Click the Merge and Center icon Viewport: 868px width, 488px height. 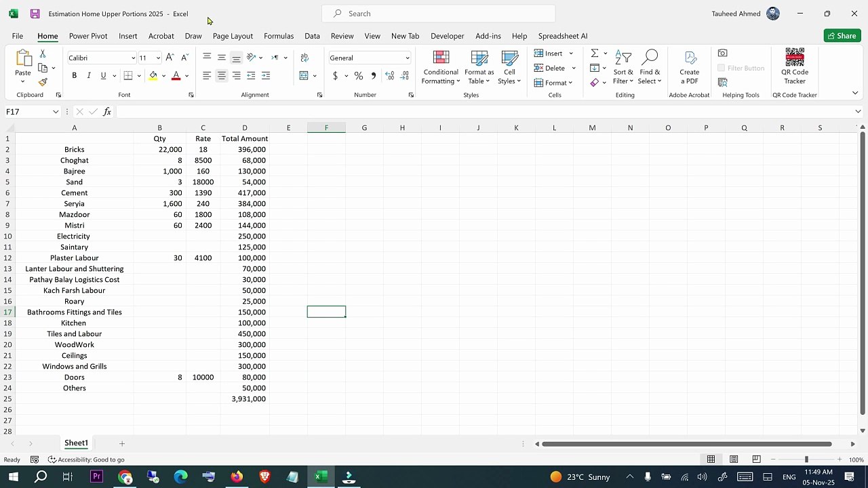tap(304, 76)
